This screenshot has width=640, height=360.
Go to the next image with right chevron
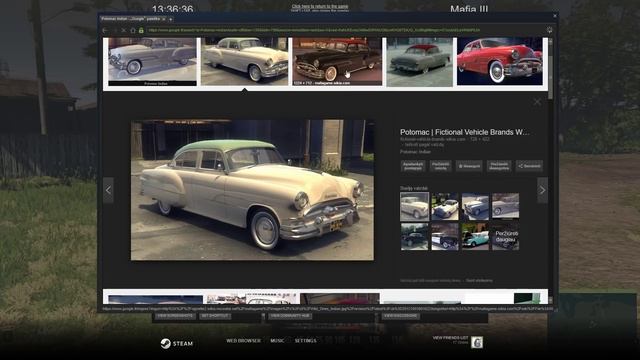(542, 190)
